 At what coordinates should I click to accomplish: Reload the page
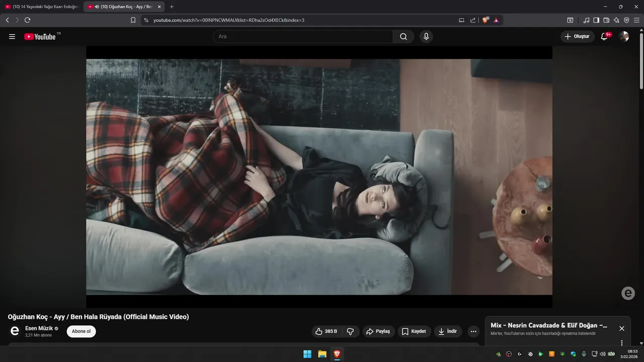point(27,20)
